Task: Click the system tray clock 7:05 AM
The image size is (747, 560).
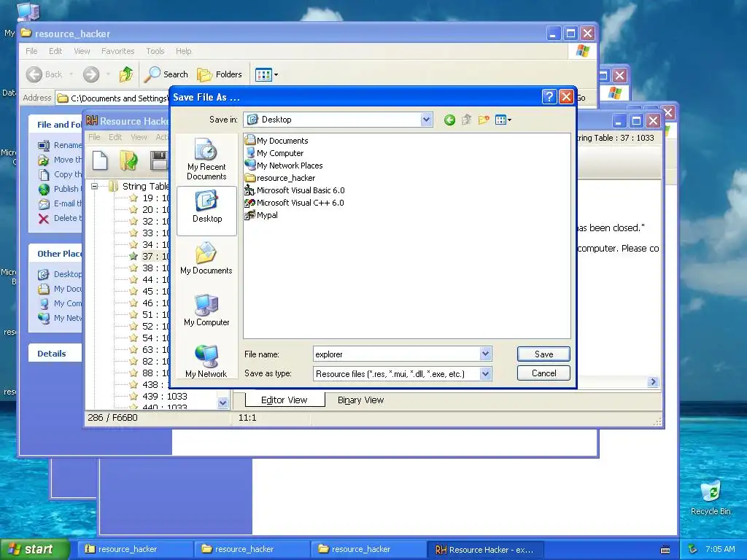Action: click(720, 549)
